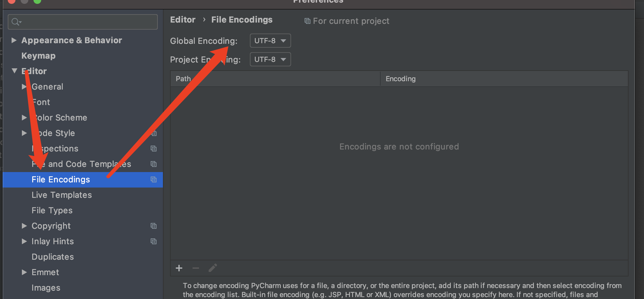The image size is (644, 299).
Task: Open the Project Encoding dropdown
Action: [270, 60]
